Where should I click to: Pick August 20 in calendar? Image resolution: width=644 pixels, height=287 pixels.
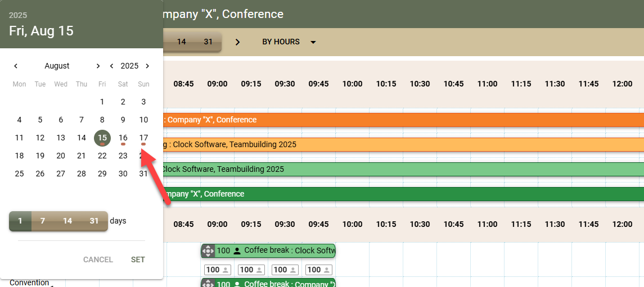point(61,156)
